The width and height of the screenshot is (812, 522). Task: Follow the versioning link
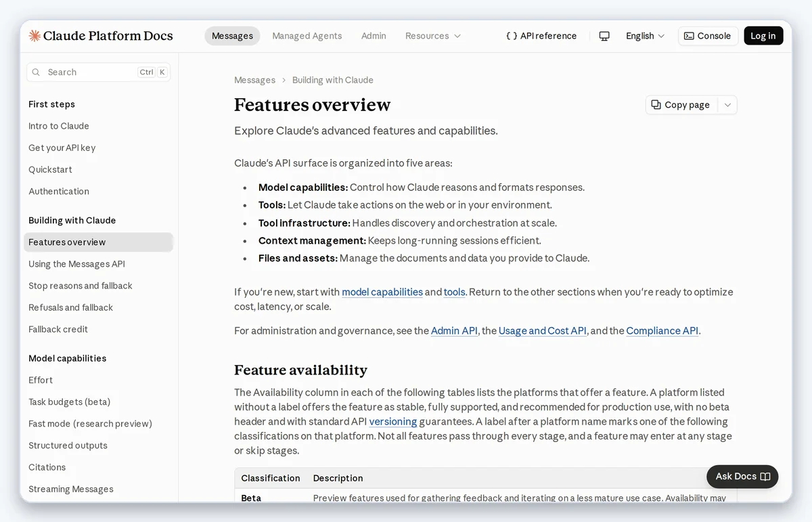click(393, 422)
